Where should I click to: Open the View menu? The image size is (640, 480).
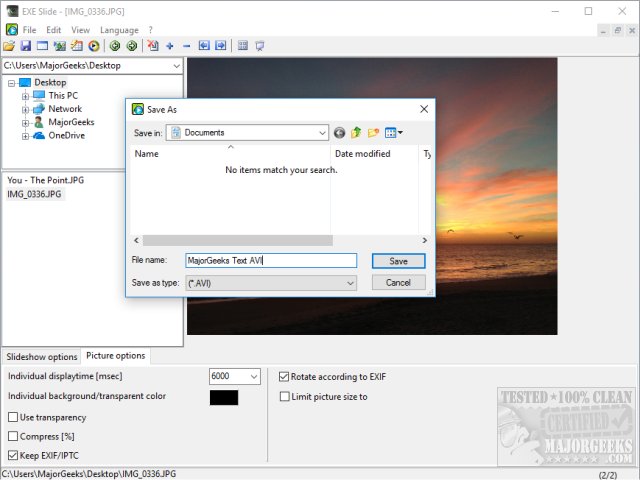80,30
